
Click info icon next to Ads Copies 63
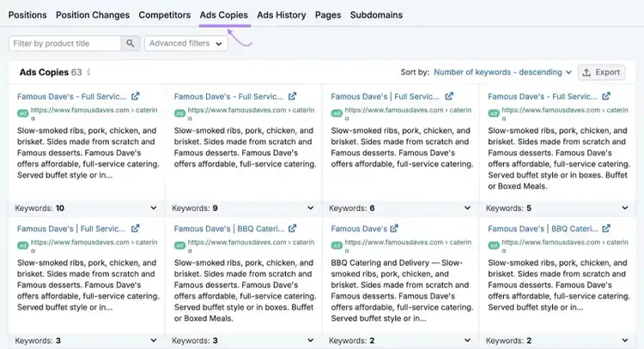click(88, 72)
